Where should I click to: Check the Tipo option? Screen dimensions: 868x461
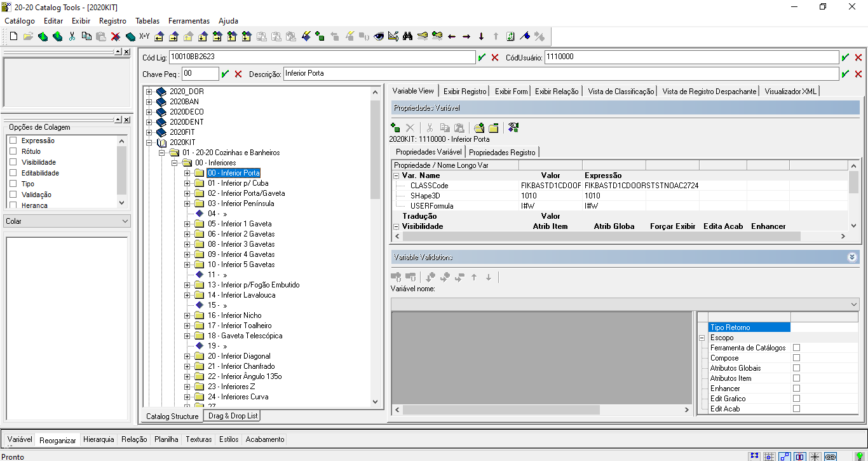pos(13,184)
